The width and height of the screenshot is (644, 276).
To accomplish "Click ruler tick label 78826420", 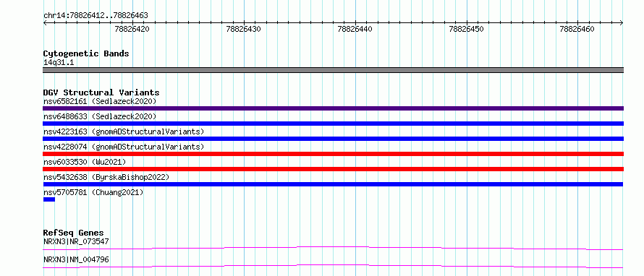I will click(x=132, y=29).
